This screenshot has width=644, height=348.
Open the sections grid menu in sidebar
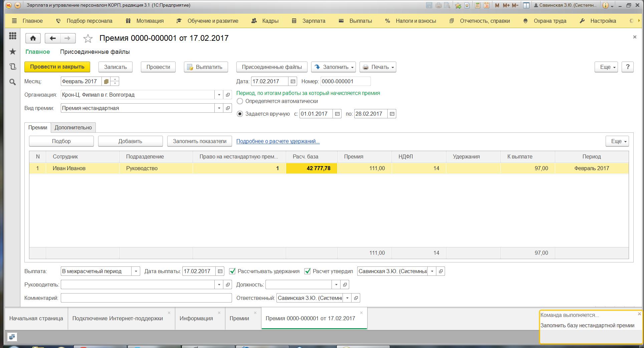[13, 36]
